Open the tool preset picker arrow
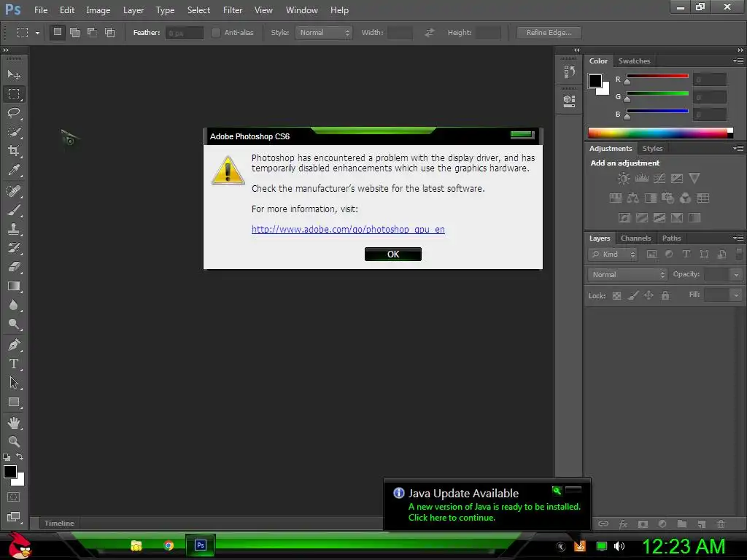The height and width of the screenshot is (560, 747). click(x=37, y=33)
